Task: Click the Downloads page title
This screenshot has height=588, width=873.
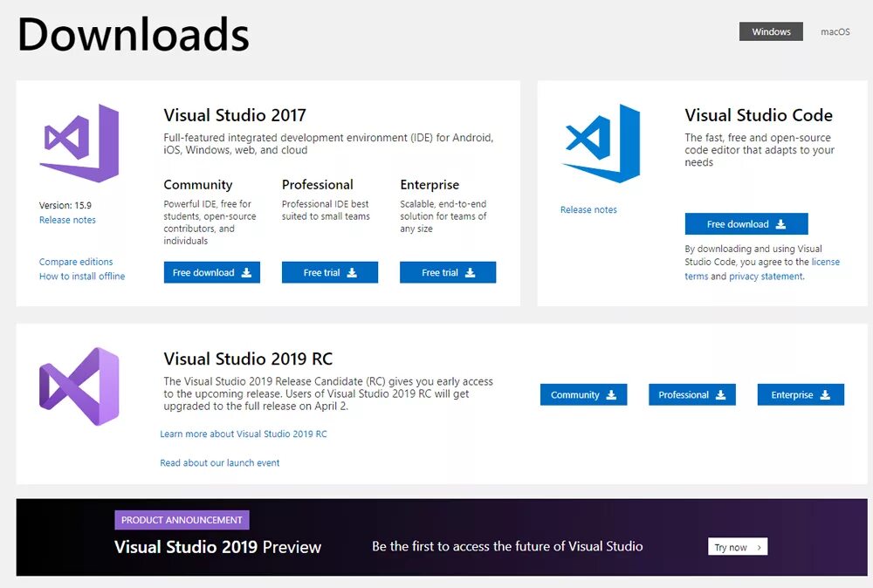Action: tap(134, 35)
